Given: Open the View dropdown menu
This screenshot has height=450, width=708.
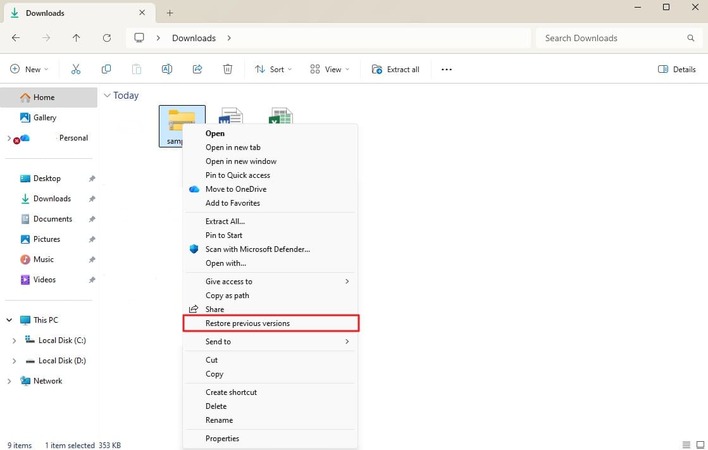Looking at the screenshot, I should pyautogui.click(x=330, y=69).
